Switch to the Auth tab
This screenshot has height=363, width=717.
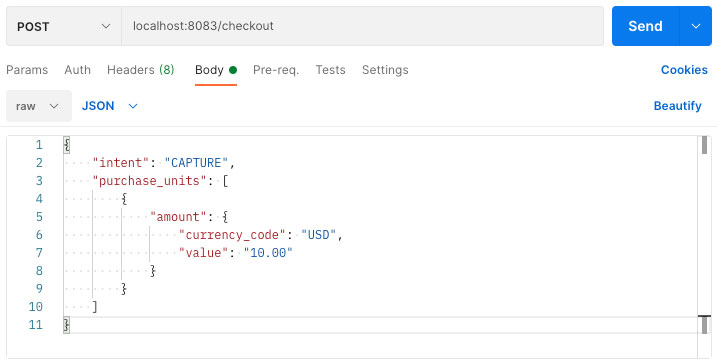click(77, 70)
